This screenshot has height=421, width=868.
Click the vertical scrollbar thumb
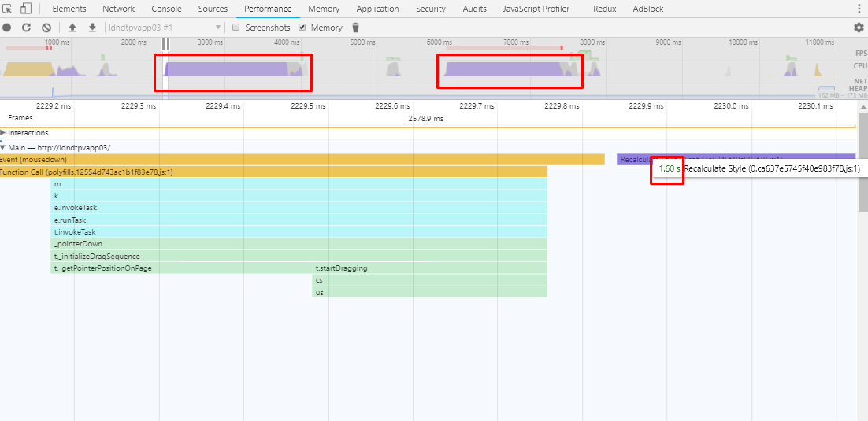pyautogui.click(x=862, y=162)
